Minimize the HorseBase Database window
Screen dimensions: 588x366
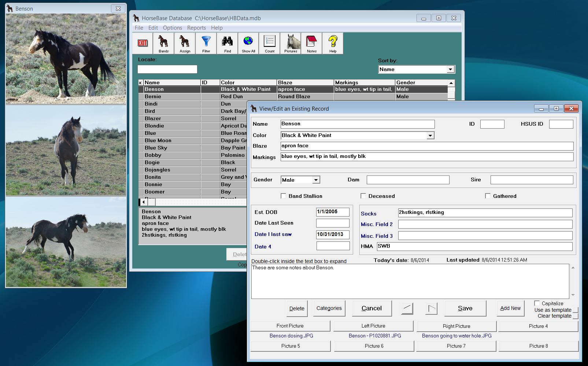click(x=424, y=18)
